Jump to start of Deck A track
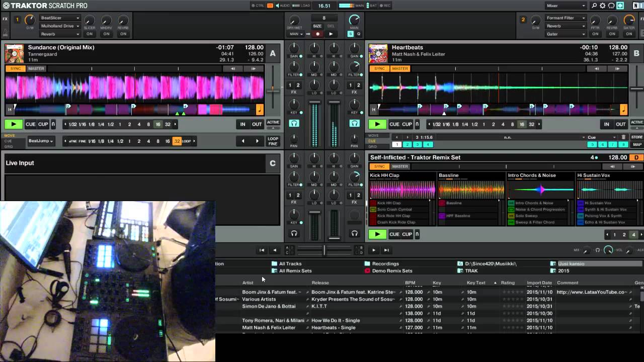This screenshot has height=362, width=644. tap(9, 109)
